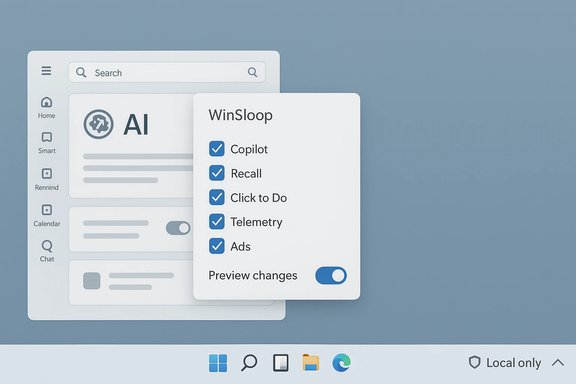
Task: Focus the Search input field
Action: pos(167,72)
